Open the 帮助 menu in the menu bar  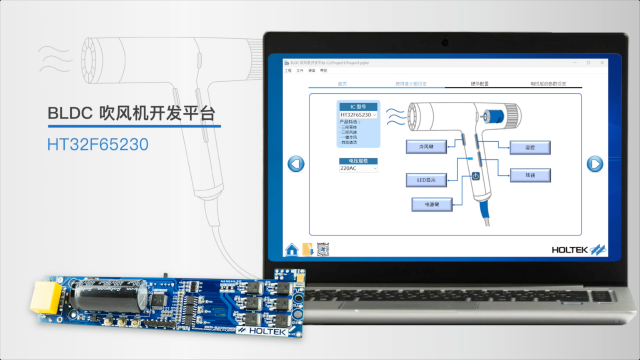click(323, 71)
